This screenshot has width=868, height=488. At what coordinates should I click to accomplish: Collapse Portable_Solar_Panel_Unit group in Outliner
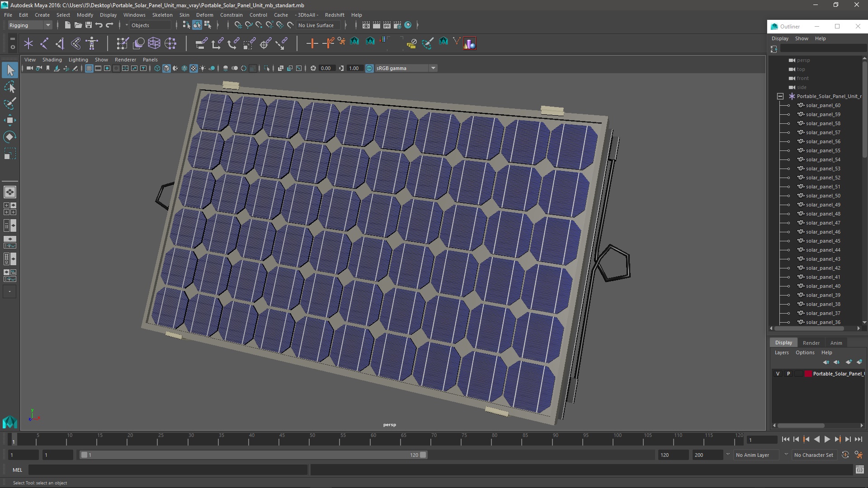click(780, 96)
